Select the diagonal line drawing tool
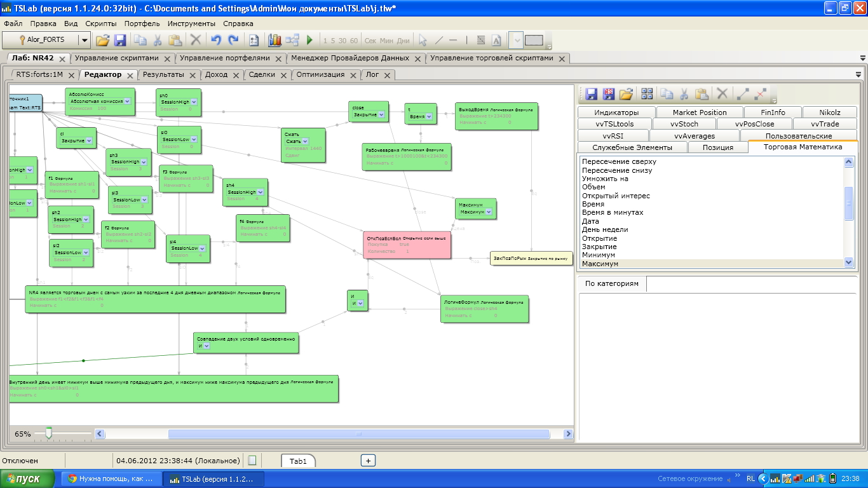Viewport: 868px width, 488px height. pos(438,40)
